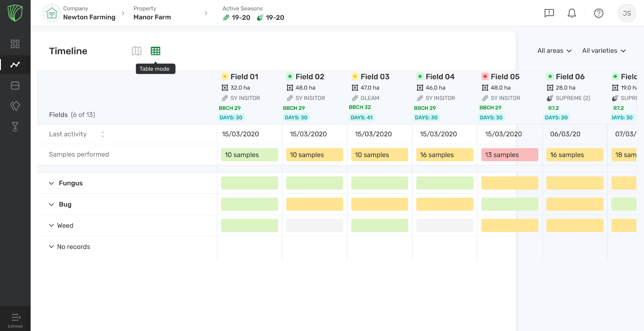Image resolution: width=644 pixels, height=331 pixels.
Task: Open the JS user profile avatar
Action: [x=627, y=13]
